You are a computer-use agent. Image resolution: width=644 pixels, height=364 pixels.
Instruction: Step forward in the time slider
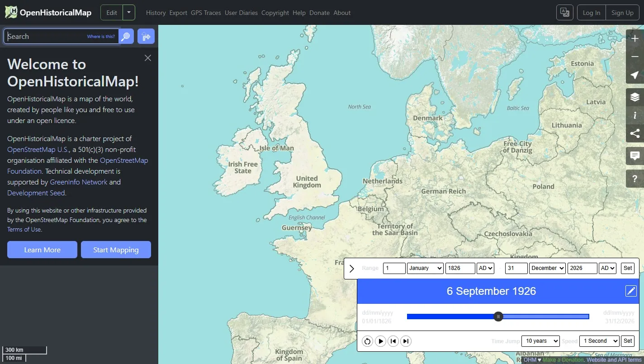click(406, 341)
